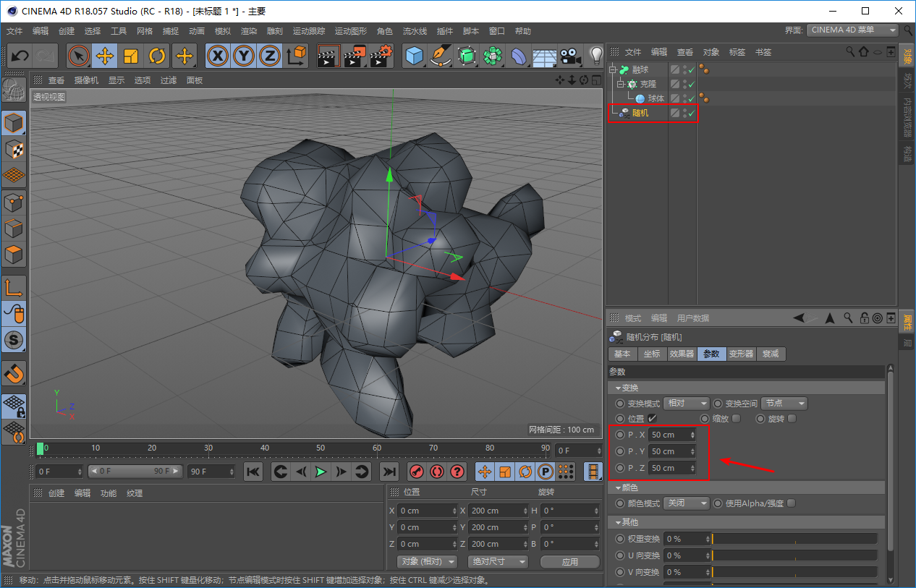
Task: Switch to the 衰减 tab
Action: point(771,354)
